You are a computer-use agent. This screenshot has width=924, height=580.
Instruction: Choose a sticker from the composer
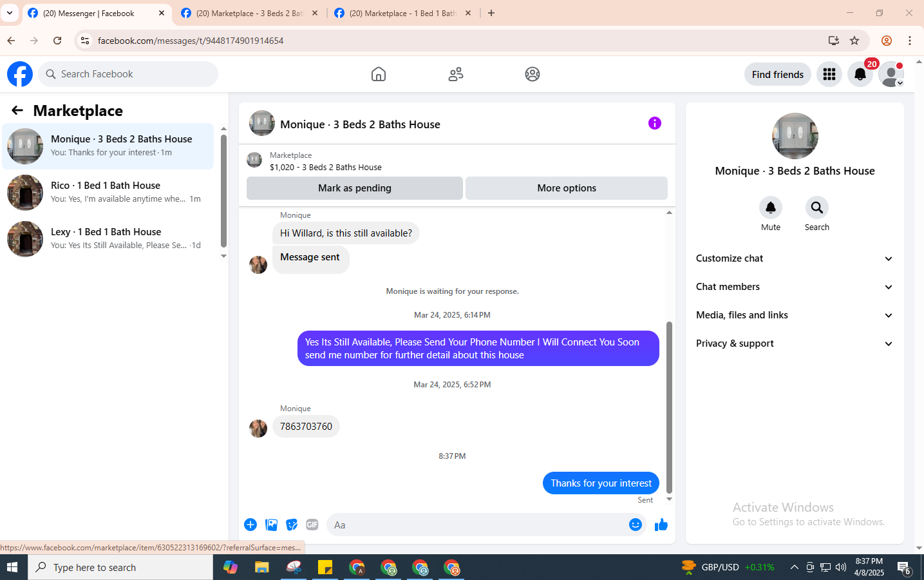pos(292,525)
